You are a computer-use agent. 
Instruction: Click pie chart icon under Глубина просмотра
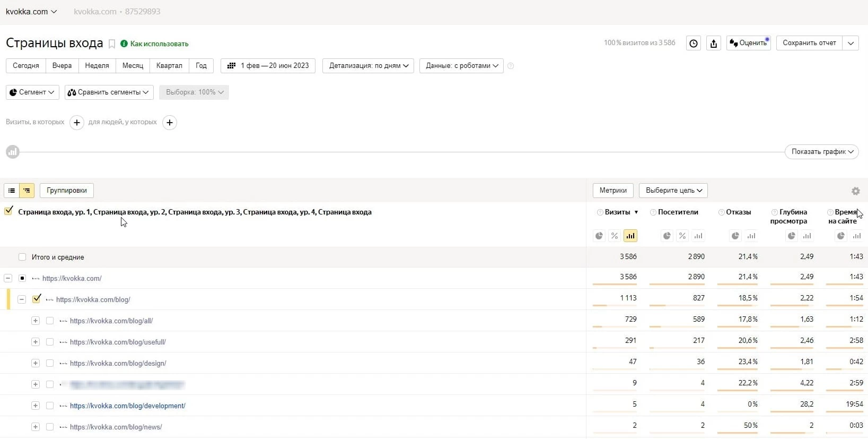click(792, 236)
